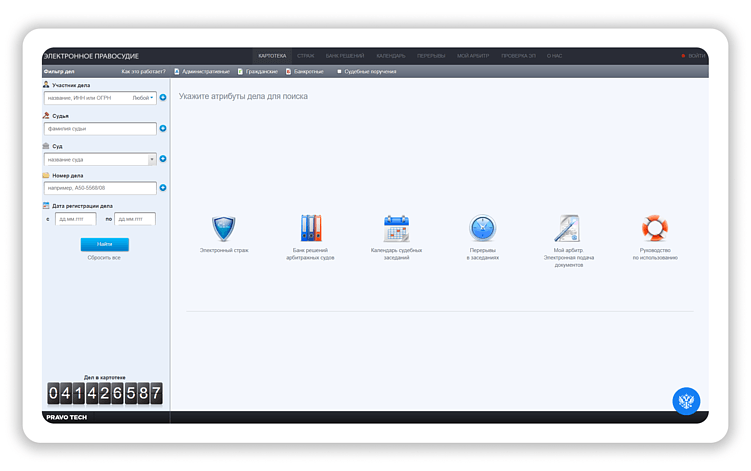The height and width of the screenshot is (471, 751).
Task: Add another Участник дела with plus icon
Action: click(163, 97)
